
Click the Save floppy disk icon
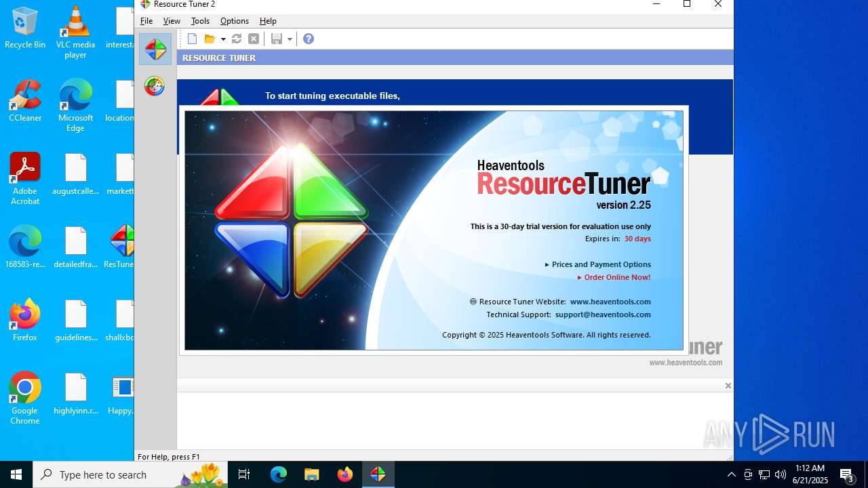[x=277, y=39]
